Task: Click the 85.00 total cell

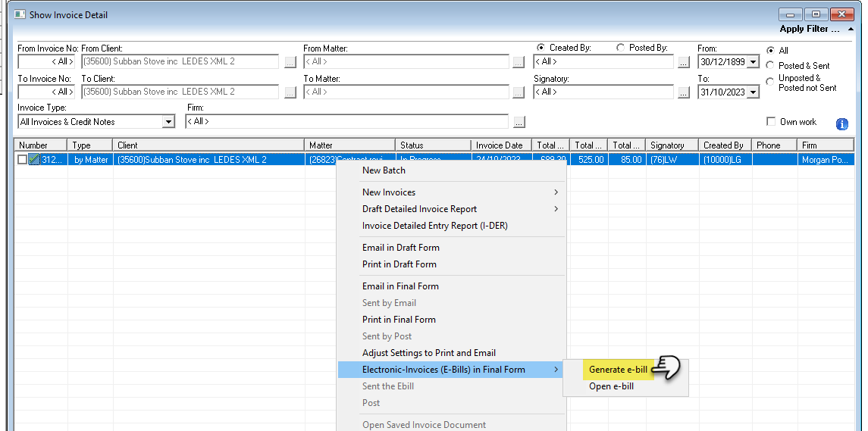Action: click(627, 160)
